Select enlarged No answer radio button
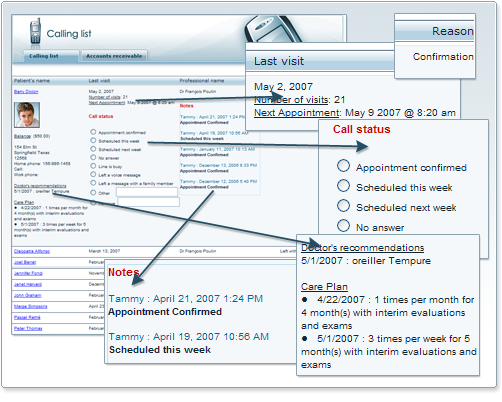 [x=343, y=226]
